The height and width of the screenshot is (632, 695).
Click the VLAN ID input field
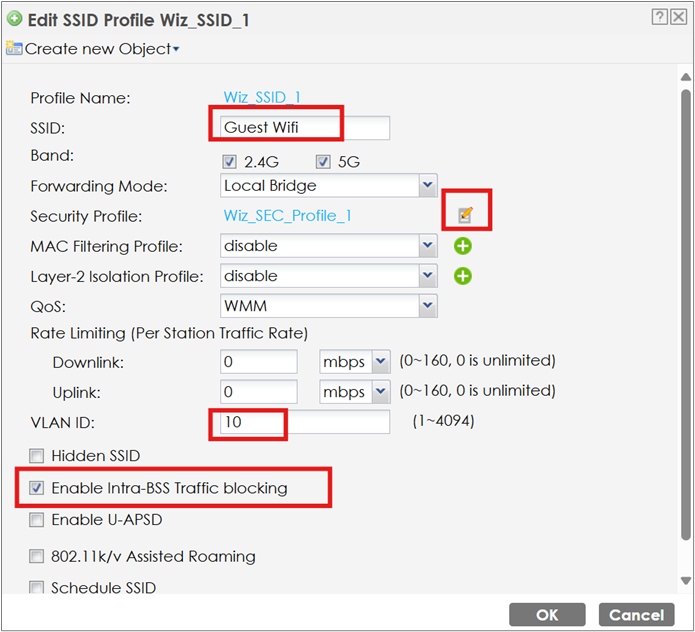tap(305, 422)
